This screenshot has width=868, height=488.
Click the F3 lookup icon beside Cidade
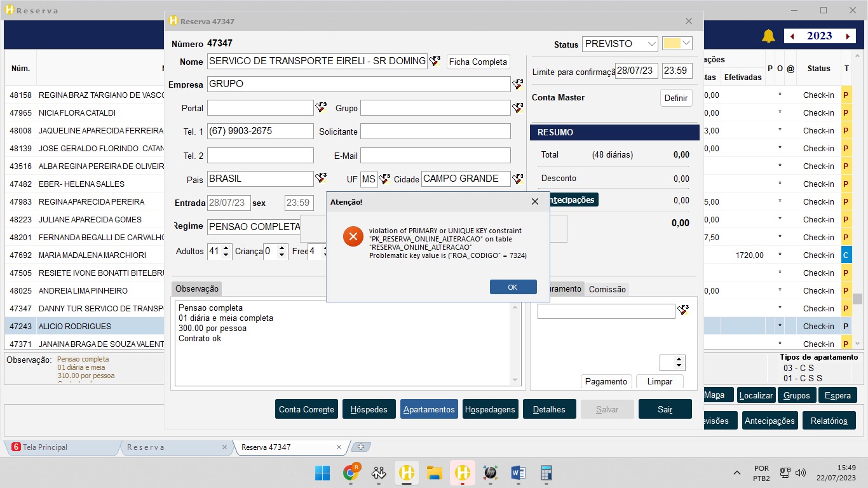click(518, 179)
